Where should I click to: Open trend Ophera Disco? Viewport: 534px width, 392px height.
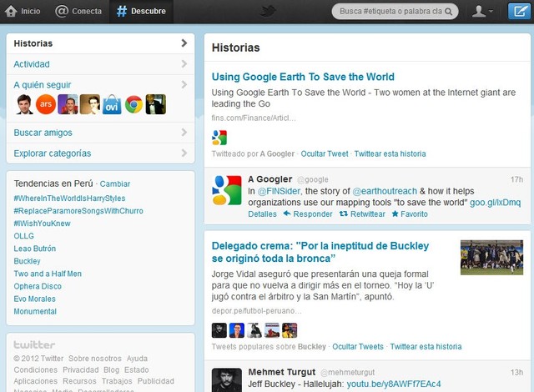point(38,286)
